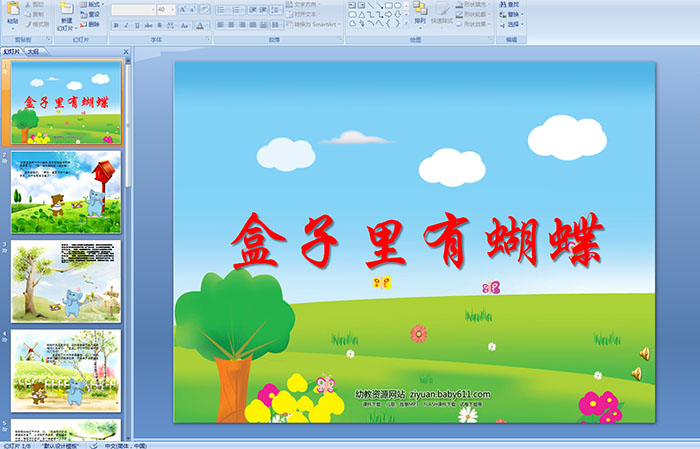Select the third slide thumbnail
Viewport: 700px width, 449px height.
click(x=66, y=281)
